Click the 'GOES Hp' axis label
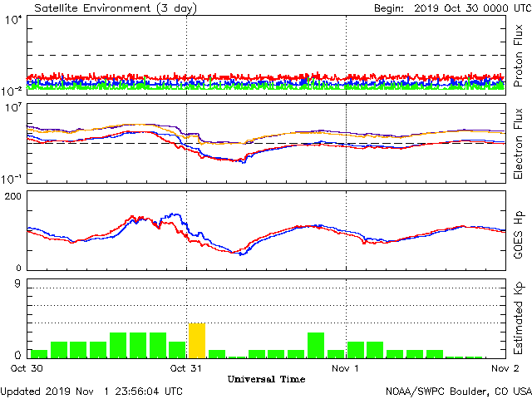Image resolution: width=532 pixels, height=399 pixels. click(518, 234)
